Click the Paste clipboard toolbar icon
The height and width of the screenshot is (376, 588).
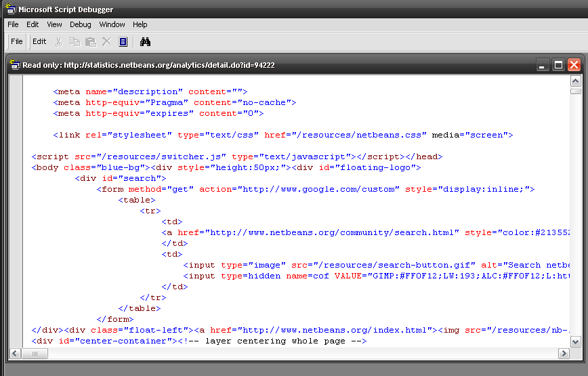[x=90, y=41]
